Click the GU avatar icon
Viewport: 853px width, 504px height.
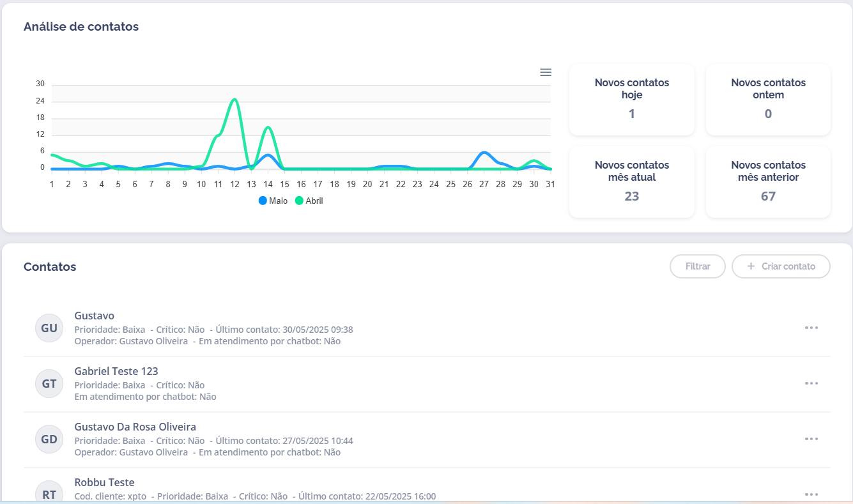(49, 328)
